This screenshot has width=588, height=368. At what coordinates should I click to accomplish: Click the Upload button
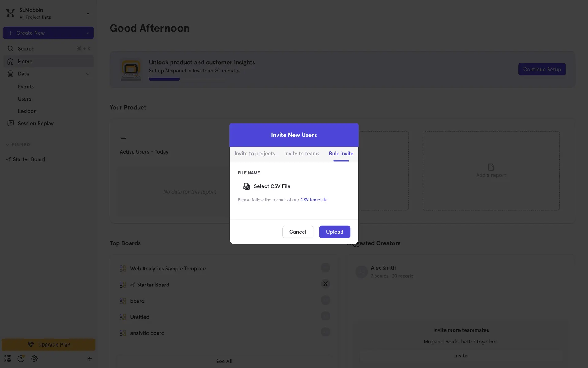(x=334, y=232)
